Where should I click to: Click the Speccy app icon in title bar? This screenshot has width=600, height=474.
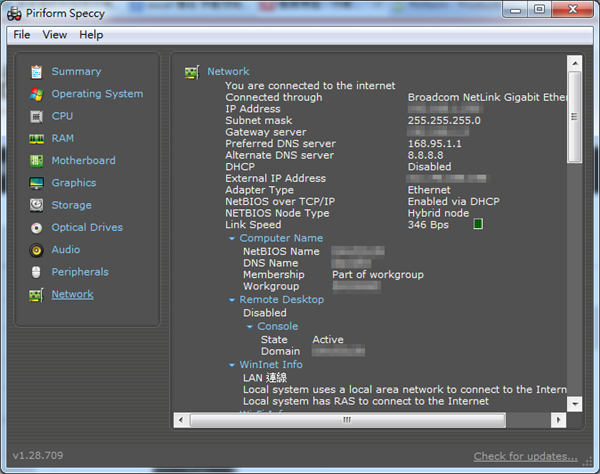(14, 14)
